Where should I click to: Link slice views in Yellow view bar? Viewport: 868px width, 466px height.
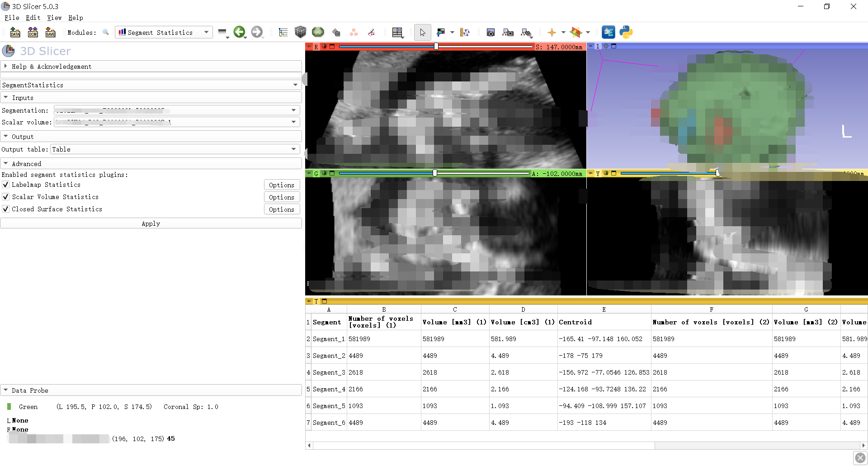click(x=606, y=173)
